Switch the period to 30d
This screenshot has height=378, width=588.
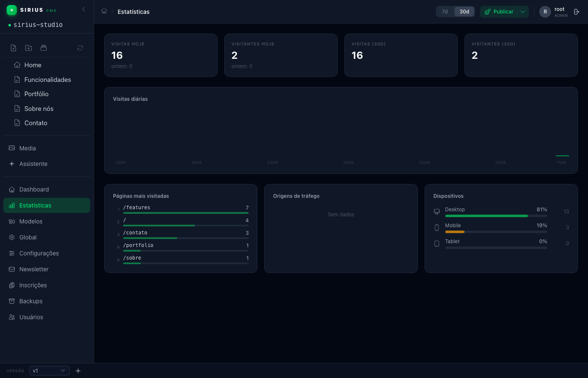(465, 12)
